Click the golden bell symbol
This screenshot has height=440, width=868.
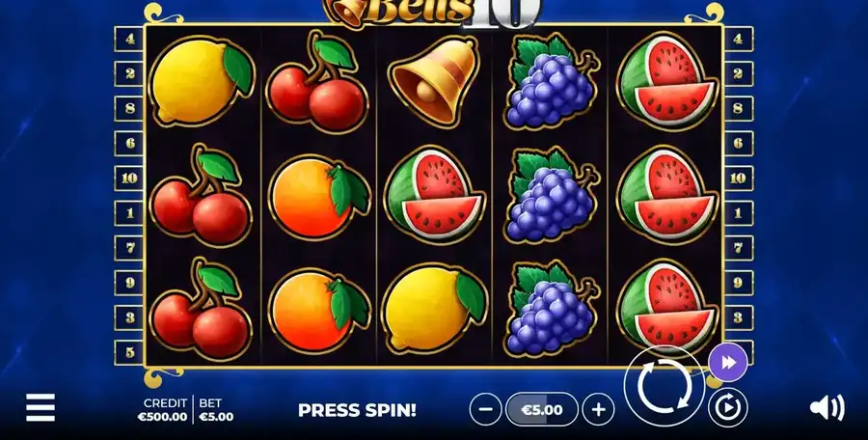tap(433, 81)
